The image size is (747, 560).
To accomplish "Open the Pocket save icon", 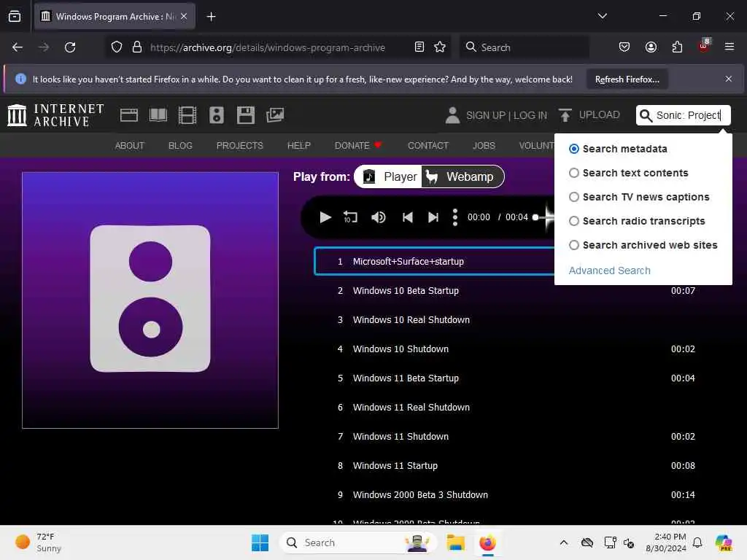I will (624, 47).
